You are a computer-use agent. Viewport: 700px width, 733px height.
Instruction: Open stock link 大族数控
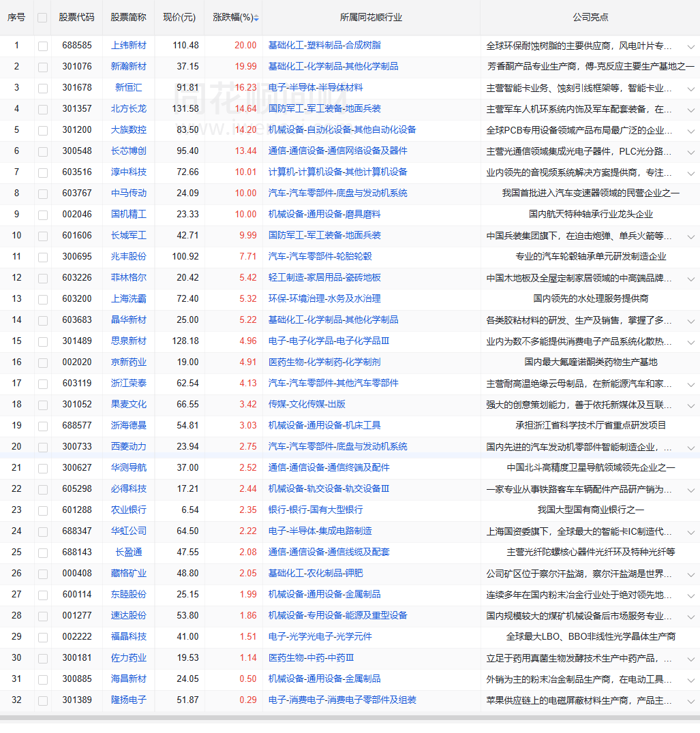[x=129, y=130]
